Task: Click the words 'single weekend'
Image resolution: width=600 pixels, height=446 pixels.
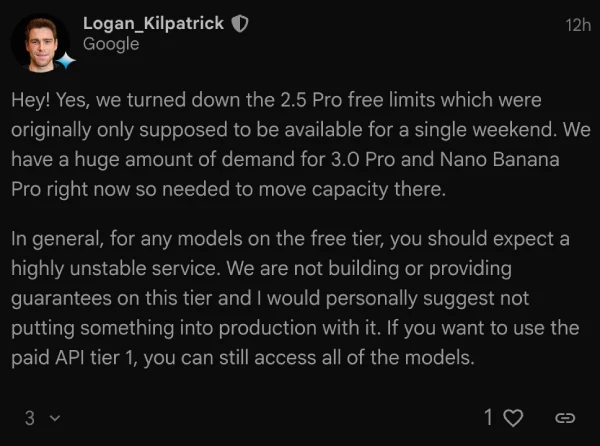Action: coord(484,131)
